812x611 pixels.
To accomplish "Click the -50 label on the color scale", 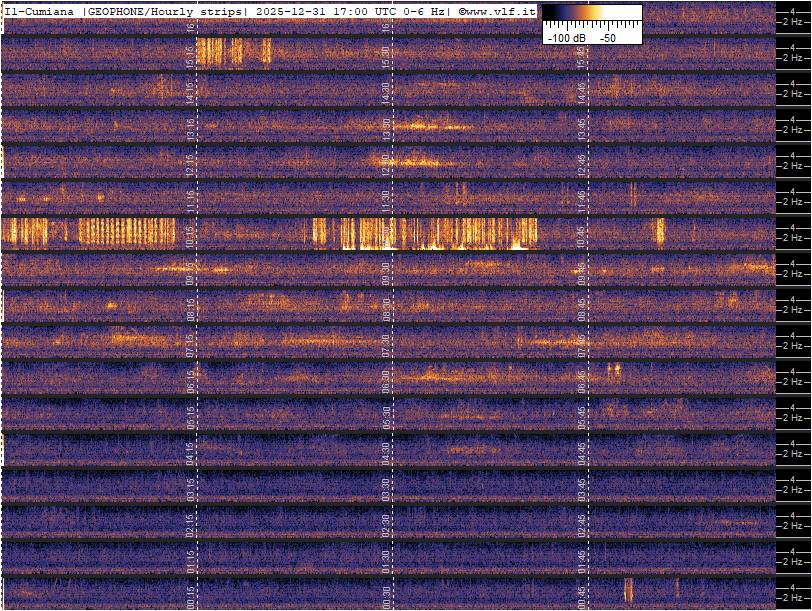I will [x=607, y=37].
